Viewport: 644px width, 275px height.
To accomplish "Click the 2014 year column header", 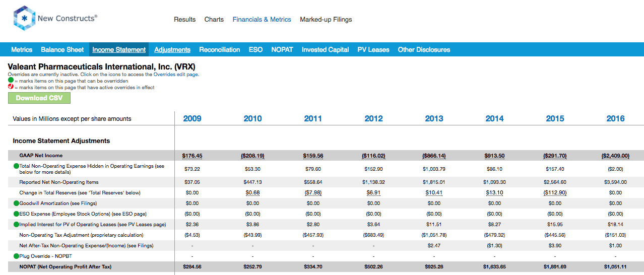I will (x=494, y=118).
